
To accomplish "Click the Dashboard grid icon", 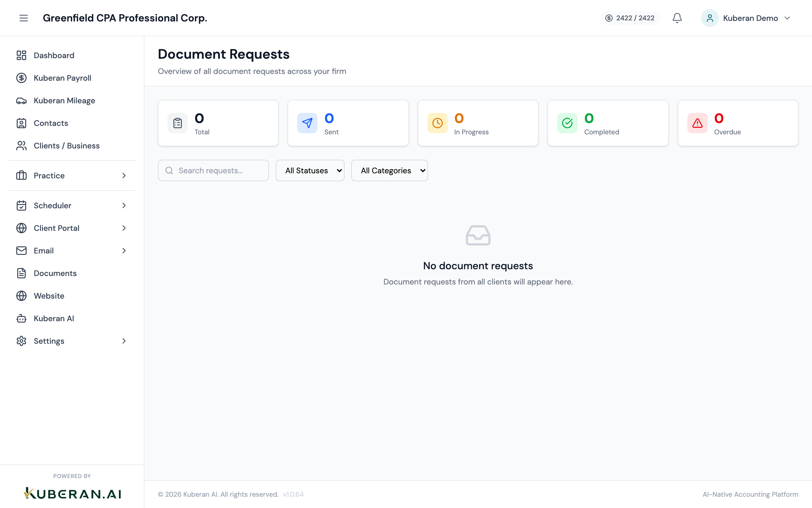I will pos(21,55).
